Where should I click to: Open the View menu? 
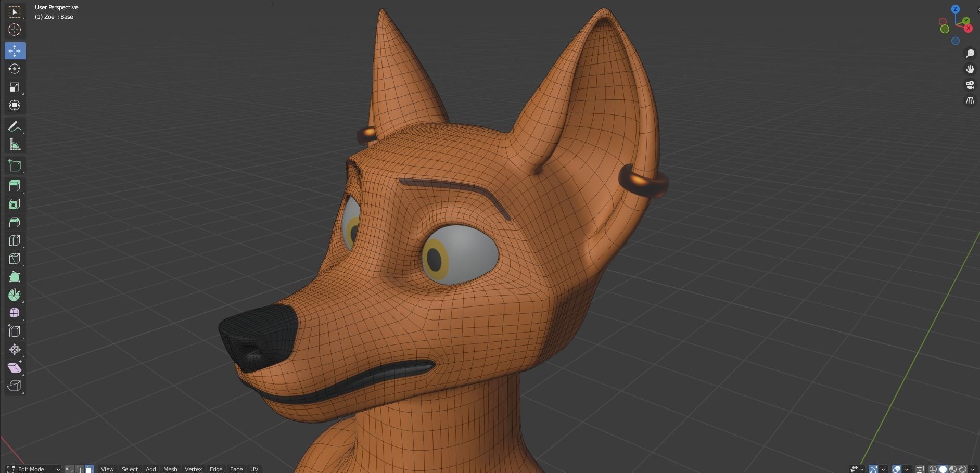tap(107, 469)
